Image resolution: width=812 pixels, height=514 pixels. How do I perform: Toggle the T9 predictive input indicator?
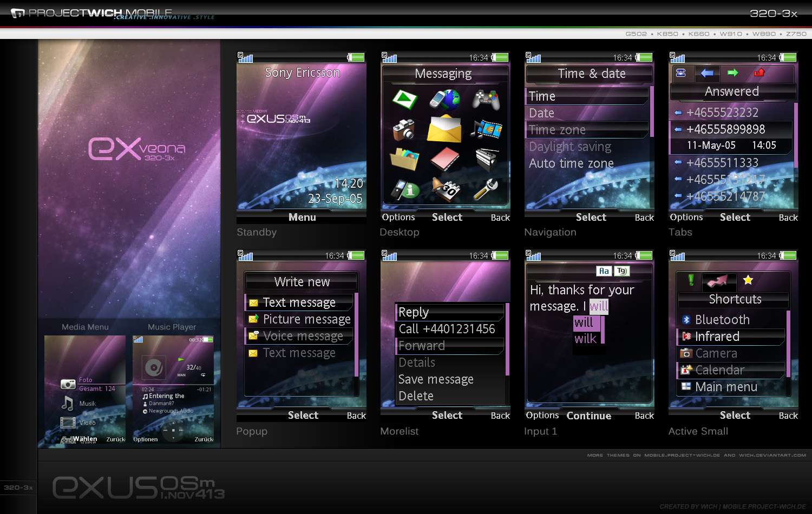tap(621, 271)
